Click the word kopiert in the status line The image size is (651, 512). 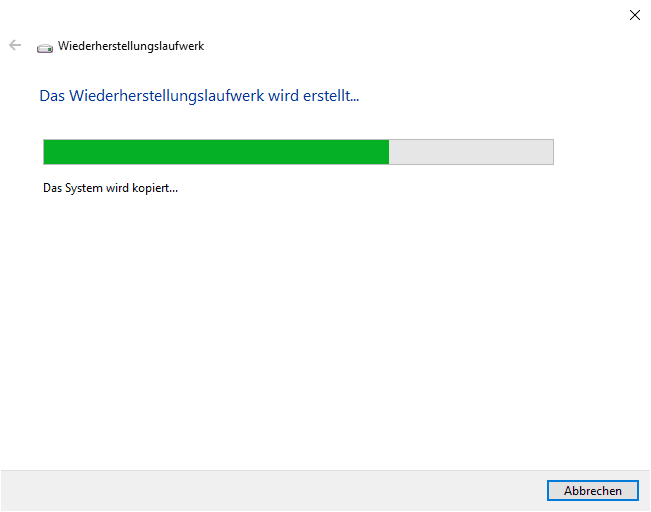point(155,188)
